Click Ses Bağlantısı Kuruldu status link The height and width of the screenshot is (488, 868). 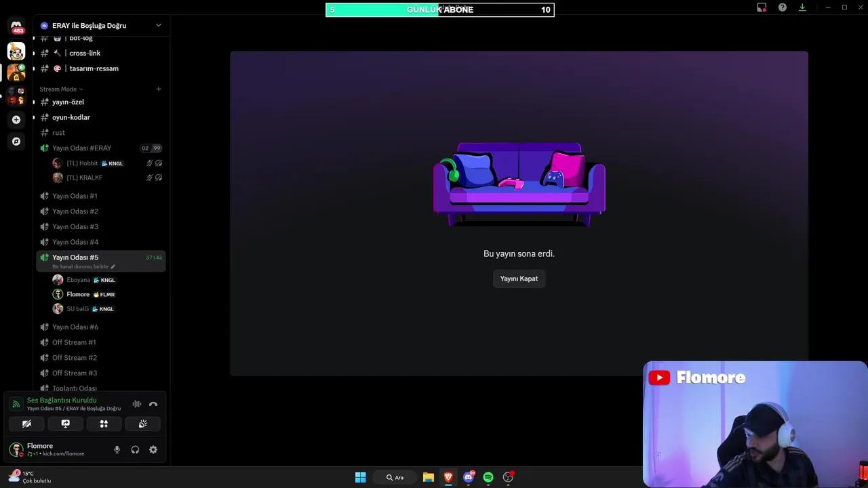(62, 400)
